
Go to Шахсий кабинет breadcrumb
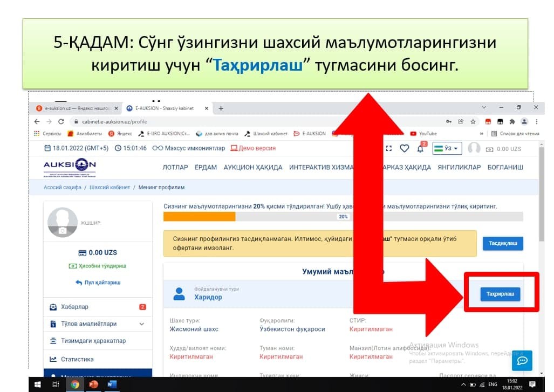click(110, 188)
